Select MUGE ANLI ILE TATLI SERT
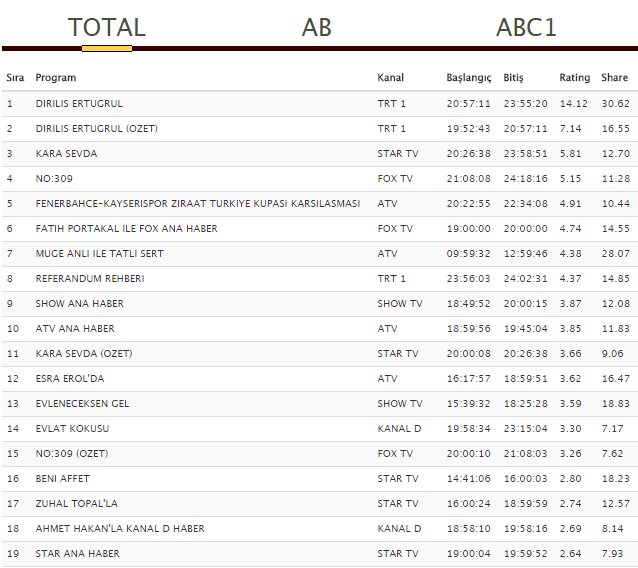Viewport: 638px width, 568px height. click(x=99, y=253)
